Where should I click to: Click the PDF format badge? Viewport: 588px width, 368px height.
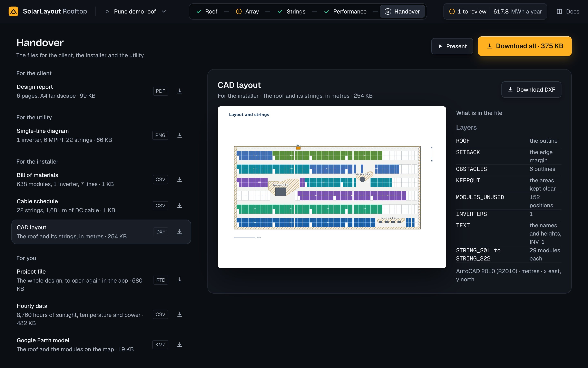click(160, 91)
